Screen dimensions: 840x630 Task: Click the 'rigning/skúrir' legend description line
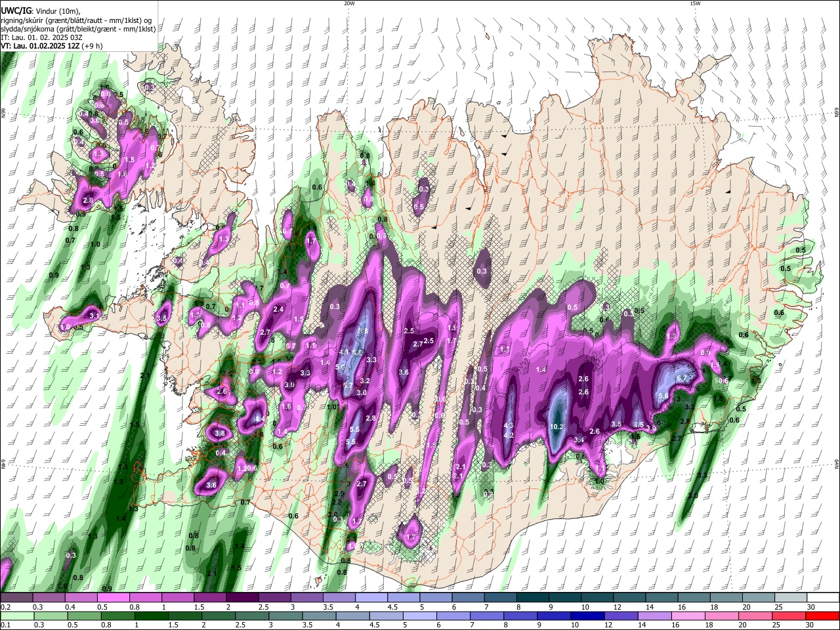pos(76,20)
